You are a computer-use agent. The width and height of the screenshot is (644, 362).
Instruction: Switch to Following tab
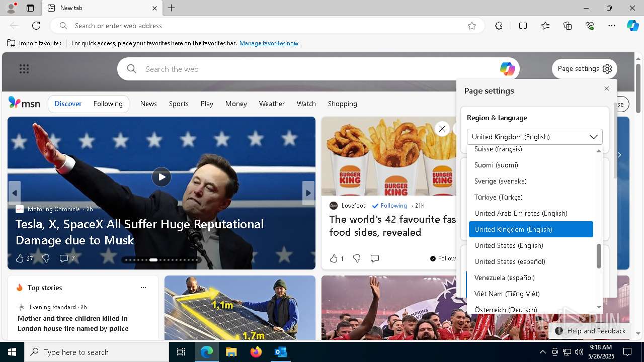tap(108, 104)
